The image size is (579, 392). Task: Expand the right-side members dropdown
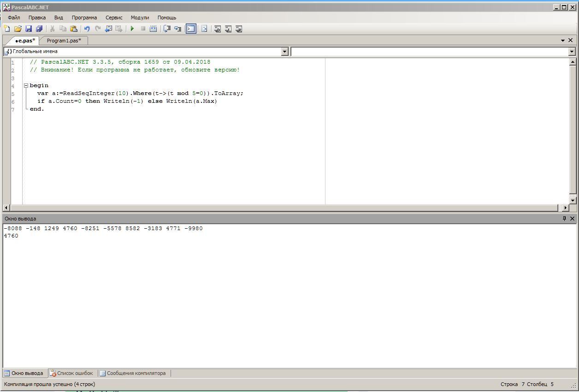pos(572,52)
